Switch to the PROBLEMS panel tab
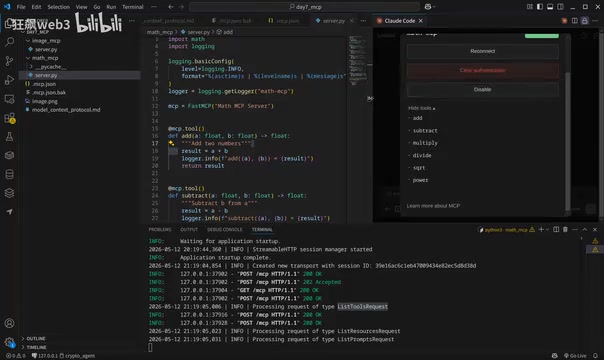Screen dimensions: 604x360 160,229
